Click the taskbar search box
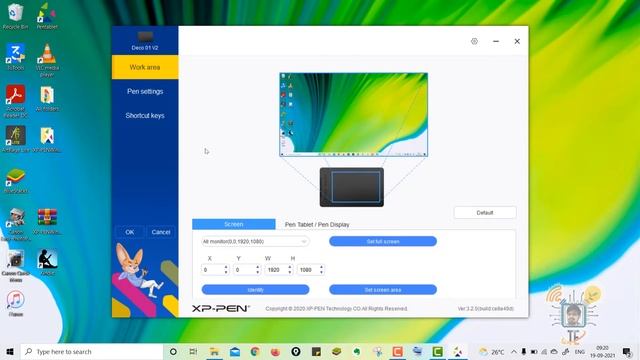The height and width of the screenshot is (360, 640). [x=92, y=351]
